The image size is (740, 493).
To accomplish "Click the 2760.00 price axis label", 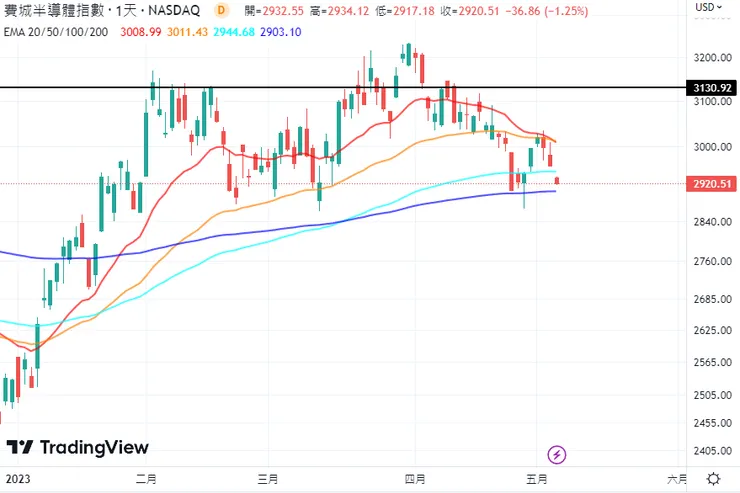I will click(713, 261).
